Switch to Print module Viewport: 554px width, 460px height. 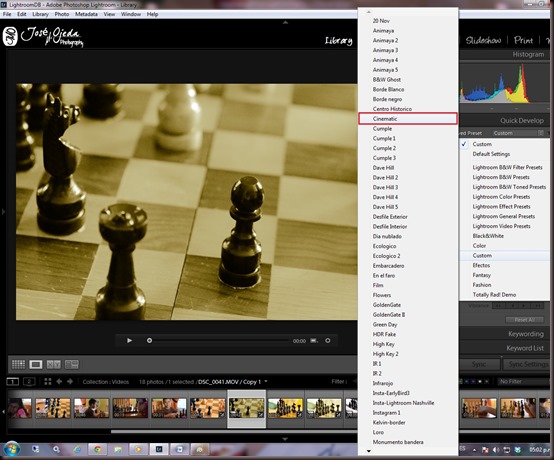click(x=523, y=40)
